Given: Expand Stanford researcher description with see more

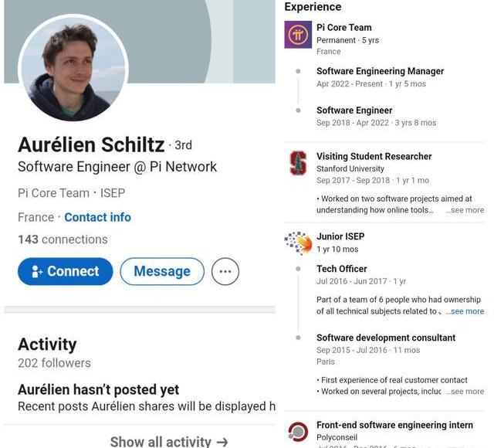Looking at the screenshot, I should (x=465, y=210).
